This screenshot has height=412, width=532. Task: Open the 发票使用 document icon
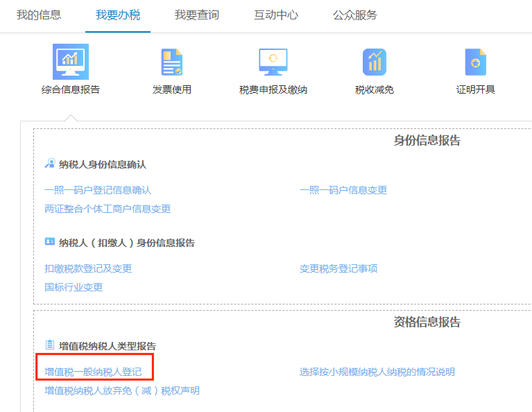[x=172, y=62]
